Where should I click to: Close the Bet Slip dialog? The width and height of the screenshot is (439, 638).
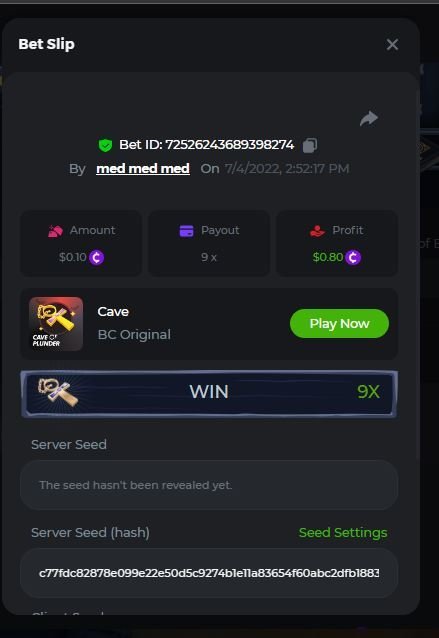click(x=392, y=44)
